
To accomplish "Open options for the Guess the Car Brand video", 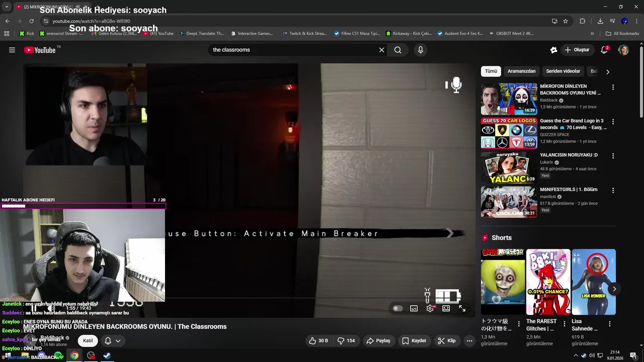I will coord(613,122).
